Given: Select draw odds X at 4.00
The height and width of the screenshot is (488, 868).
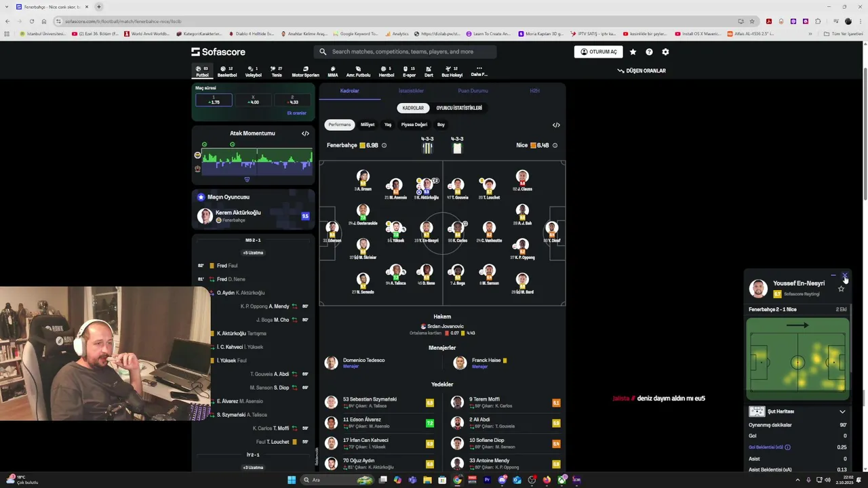Looking at the screenshot, I should [253, 100].
